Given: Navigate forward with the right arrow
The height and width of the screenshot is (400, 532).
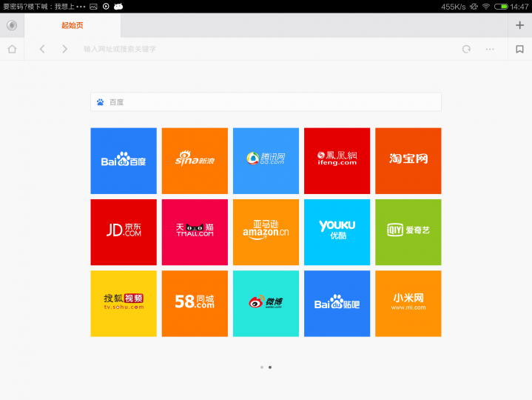Looking at the screenshot, I should pos(64,49).
